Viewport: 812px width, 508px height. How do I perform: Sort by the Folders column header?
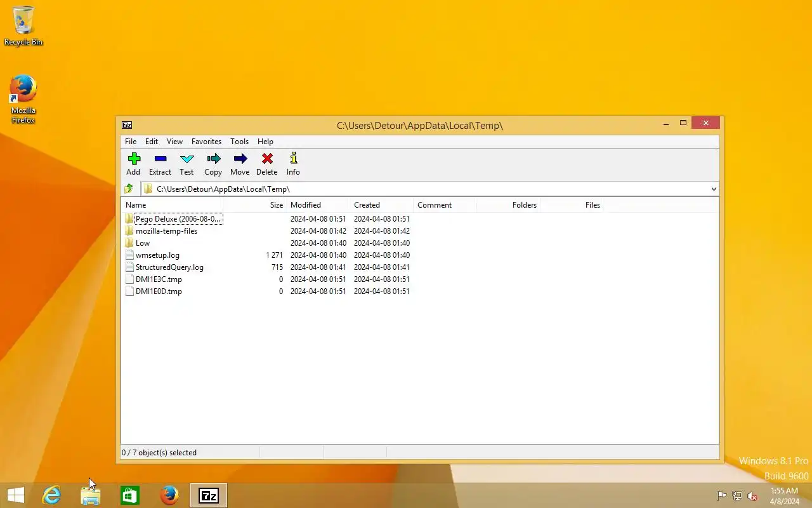pyautogui.click(x=508, y=205)
